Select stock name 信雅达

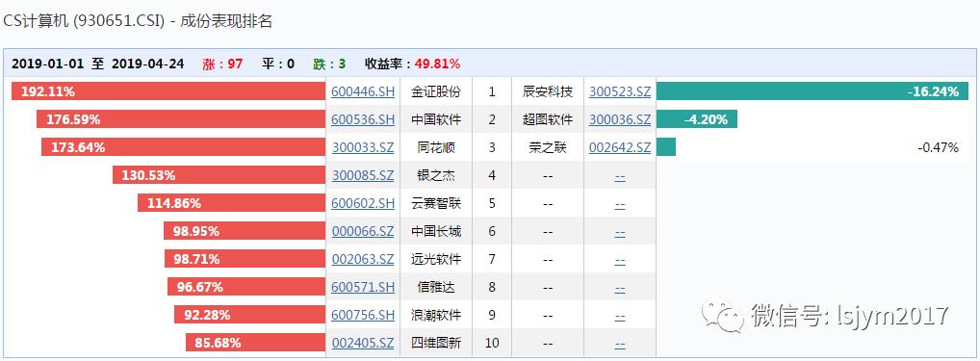pyautogui.click(x=436, y=287)
